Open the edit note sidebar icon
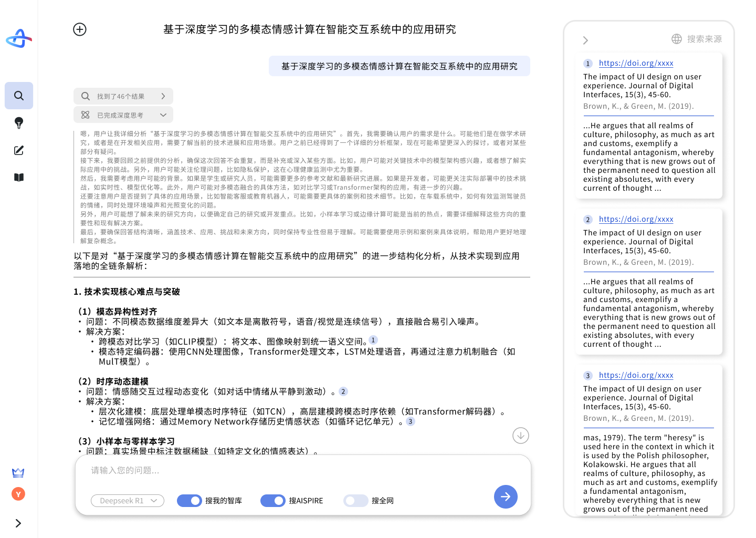Screen dimensions: 756x538 19,150
